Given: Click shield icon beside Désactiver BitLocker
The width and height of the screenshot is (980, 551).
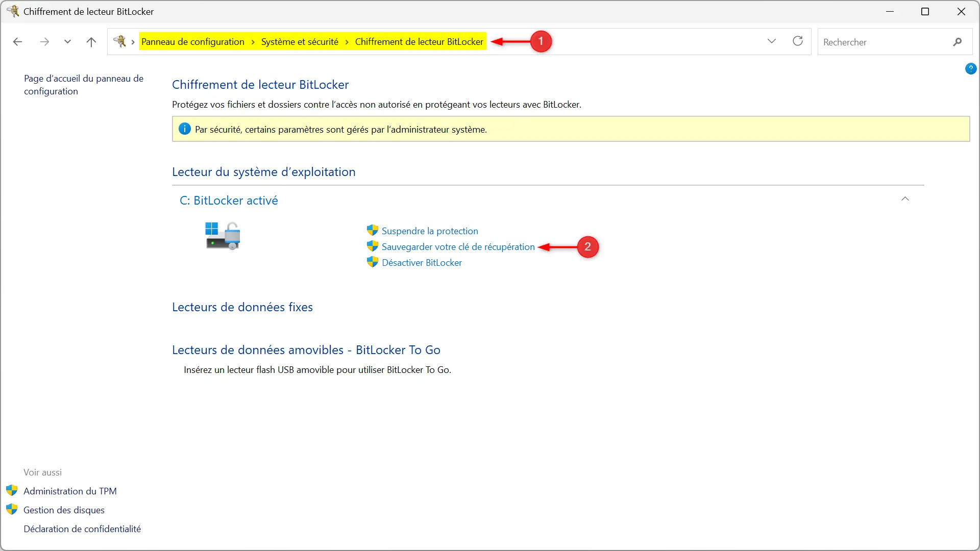Looking at the screenshot, I should coord(373,262).
